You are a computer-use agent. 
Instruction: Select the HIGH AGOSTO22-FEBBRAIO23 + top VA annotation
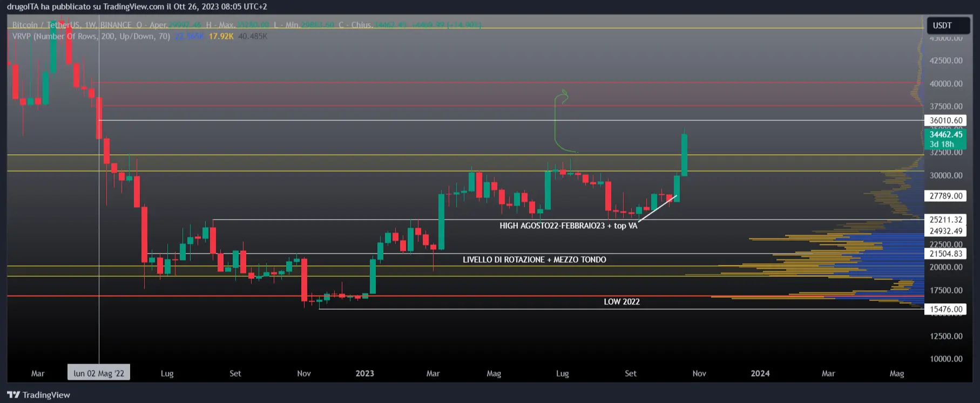[x=568, y=226]
